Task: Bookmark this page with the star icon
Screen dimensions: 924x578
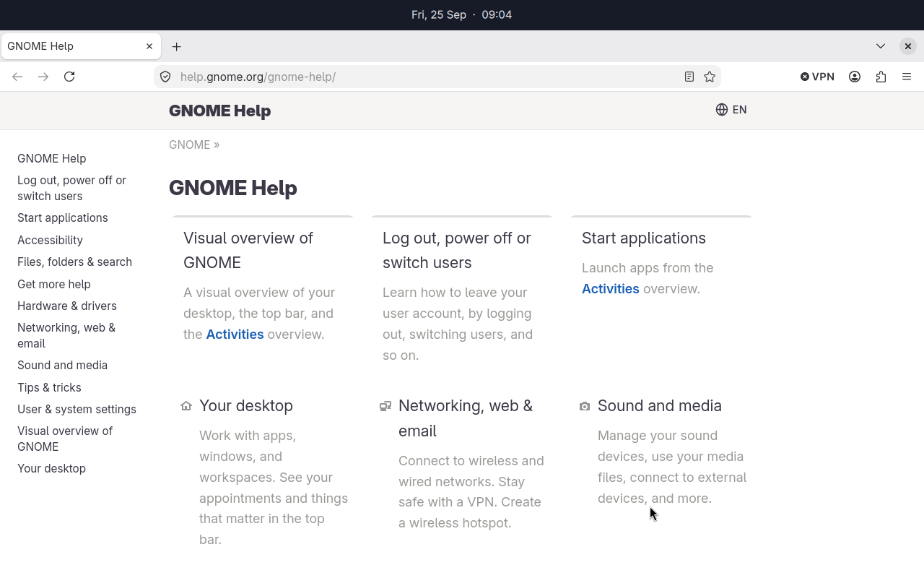Action: pos(710,77)
